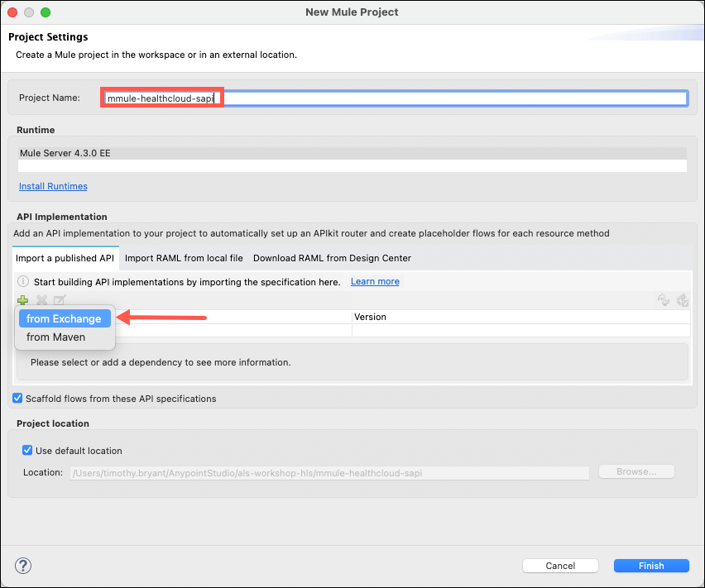Viewport: 705px width, 588px height.
Task: Click the green zoom window button
Action: coord(46,12)
